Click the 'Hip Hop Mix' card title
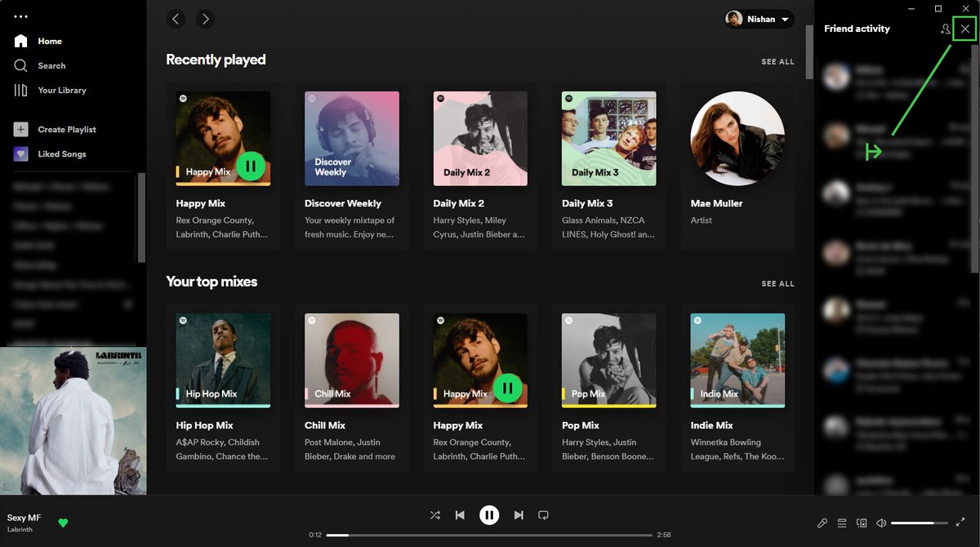Image resolution: width=980 pixels, height=547 pixels. click(204, 425)
